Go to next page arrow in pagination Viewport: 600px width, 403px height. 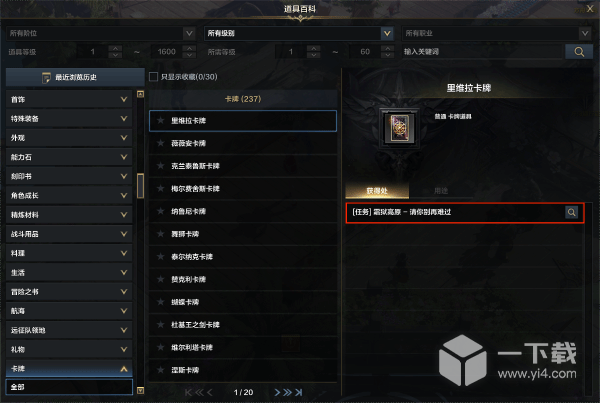coord(277,392)
